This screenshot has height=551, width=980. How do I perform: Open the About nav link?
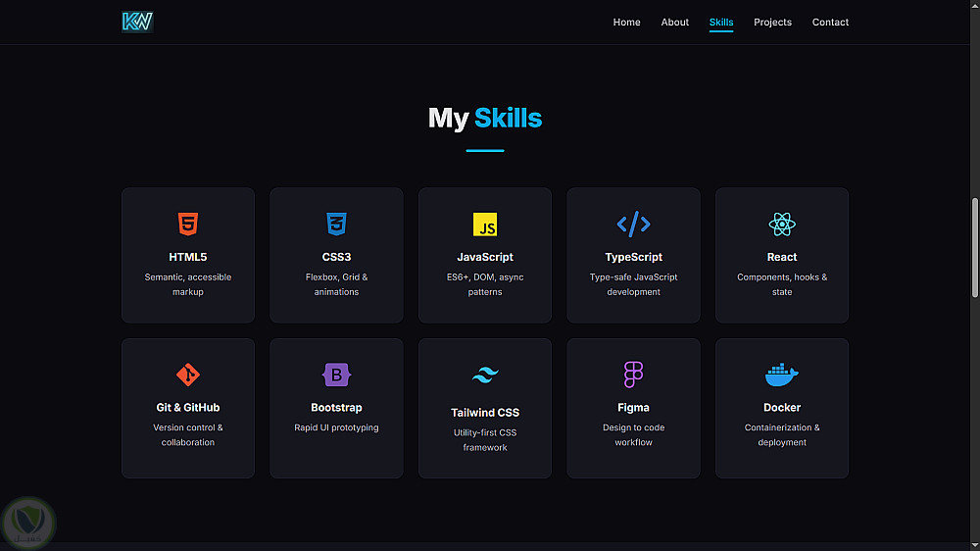tap(675, 22)
